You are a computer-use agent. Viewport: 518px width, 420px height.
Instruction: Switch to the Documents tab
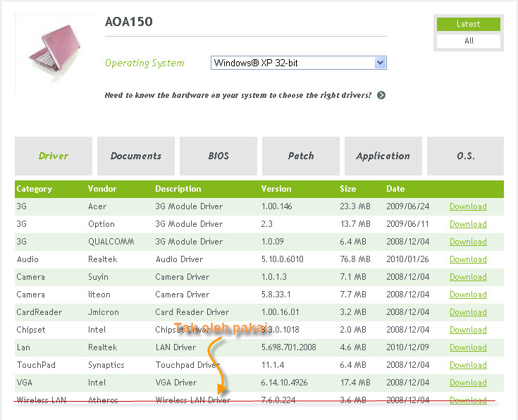[x=136, y=156]
